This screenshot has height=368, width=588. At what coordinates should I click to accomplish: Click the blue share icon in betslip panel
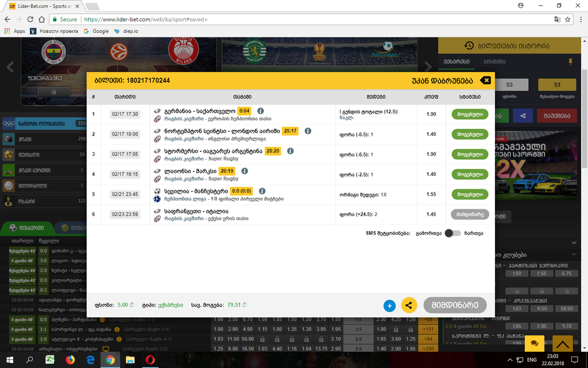coord(523,116)
